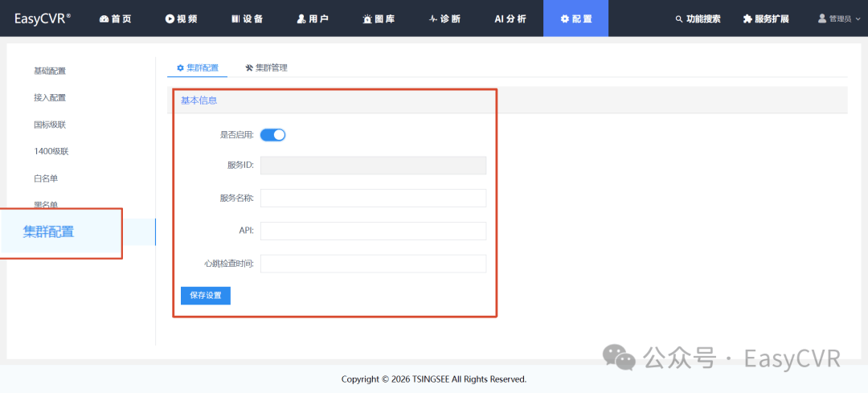Click the 基本信息 section header
This screenshot has width=868, height=393.
pos(199,100)
